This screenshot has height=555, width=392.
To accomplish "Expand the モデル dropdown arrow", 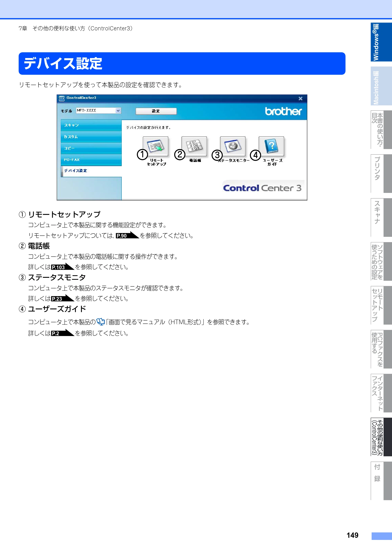I will tap(118, 111).
